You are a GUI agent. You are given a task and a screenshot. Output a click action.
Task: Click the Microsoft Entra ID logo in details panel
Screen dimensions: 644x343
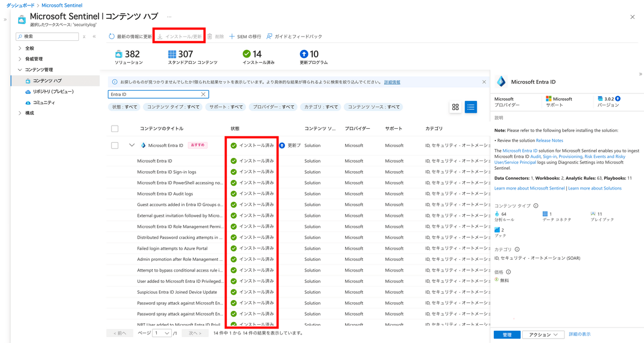[501, 82]
